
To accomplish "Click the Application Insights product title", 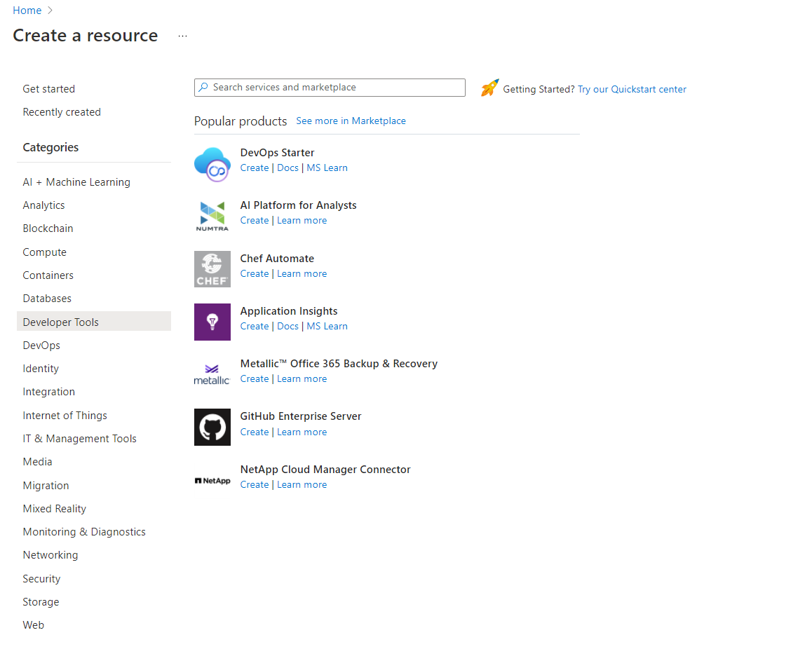I will pos(289,311).
